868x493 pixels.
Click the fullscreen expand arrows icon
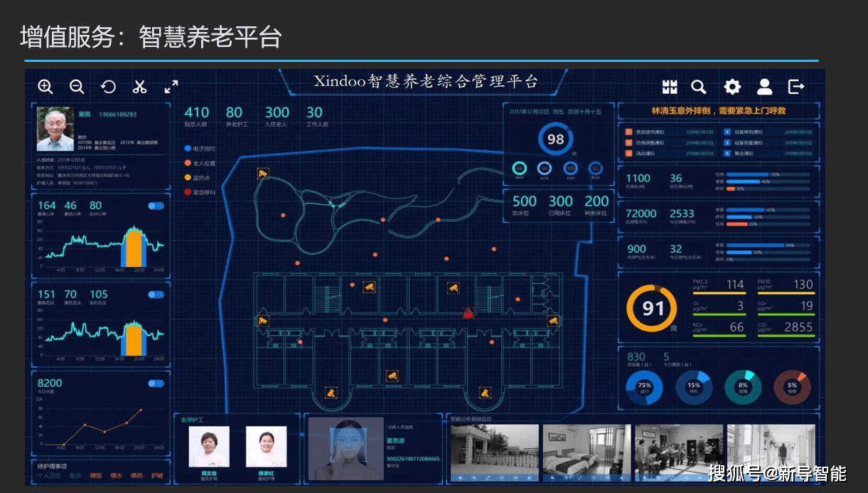170,87
